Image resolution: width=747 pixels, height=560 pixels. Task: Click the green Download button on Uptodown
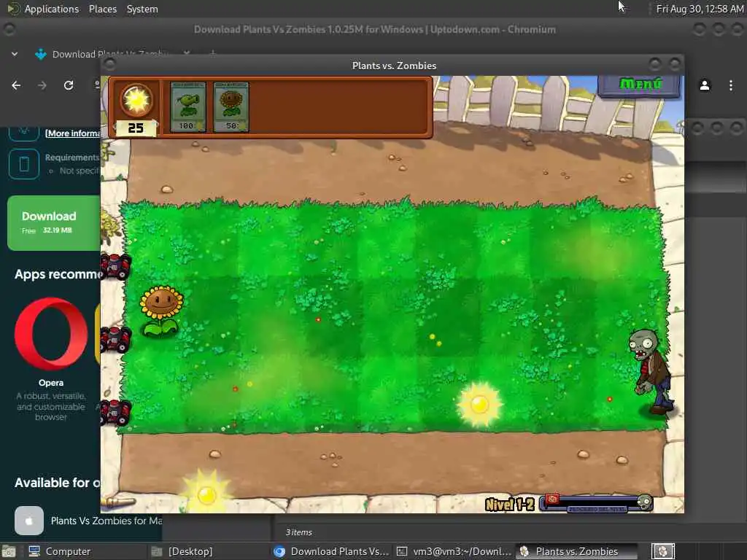tap(53, 223)
